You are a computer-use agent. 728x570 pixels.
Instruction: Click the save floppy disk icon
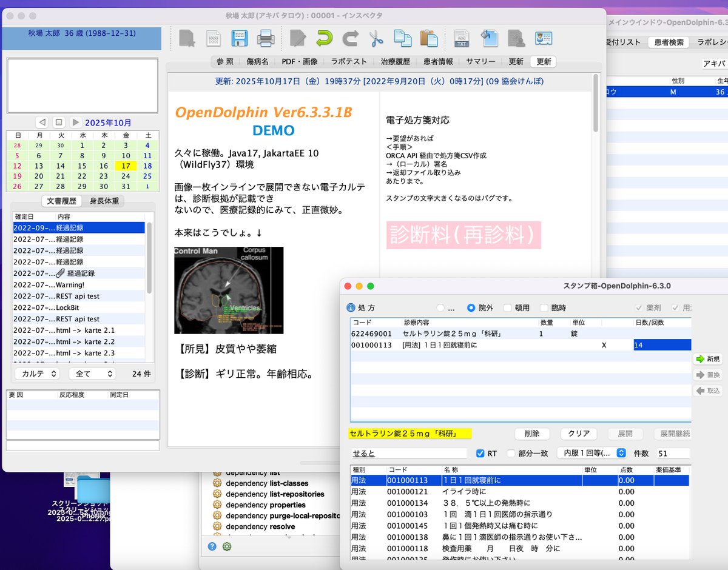(241, 39)
